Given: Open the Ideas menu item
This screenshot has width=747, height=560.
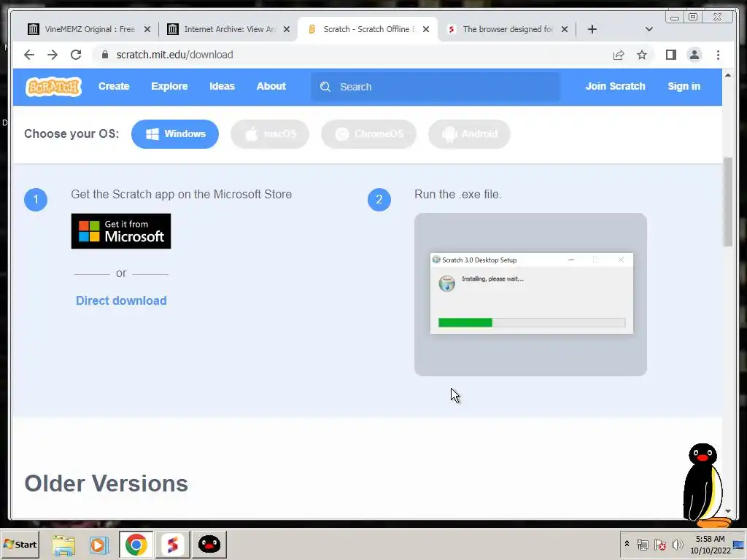Looking at the screenshot, I should [x=222, y=87].
